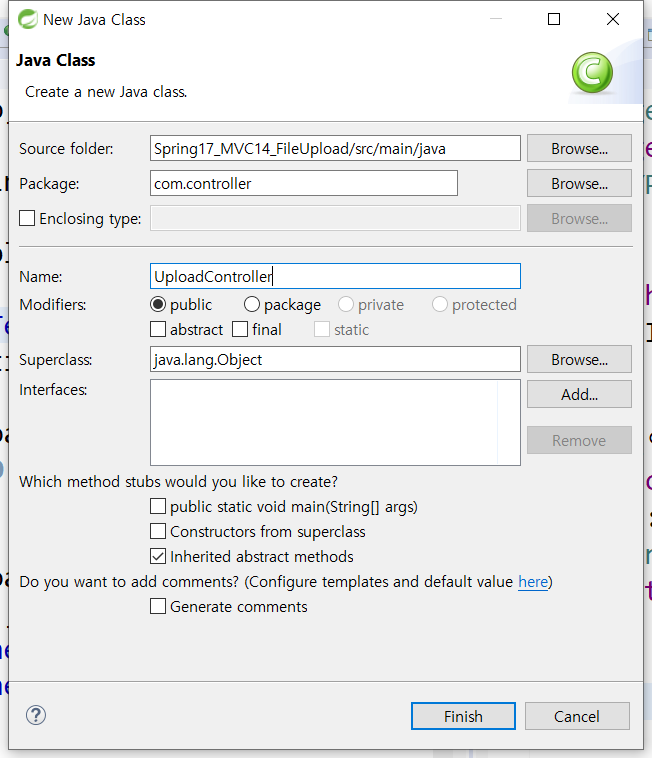Browse for the Superclass
The width and height of the screenshot is (652, 758).
coord(579,359)
